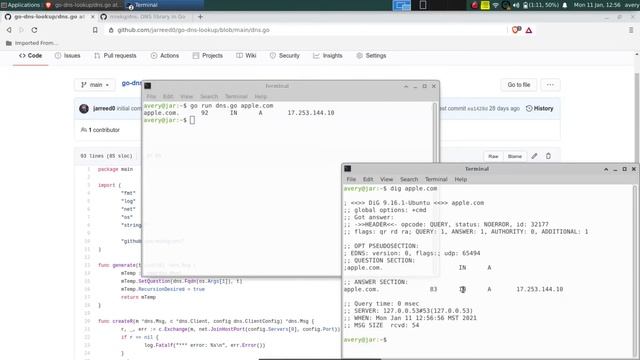The width and height of the screenshot is (640, 360).
Task: Open the notification bell in the panel
Action: tap(565, 5)
